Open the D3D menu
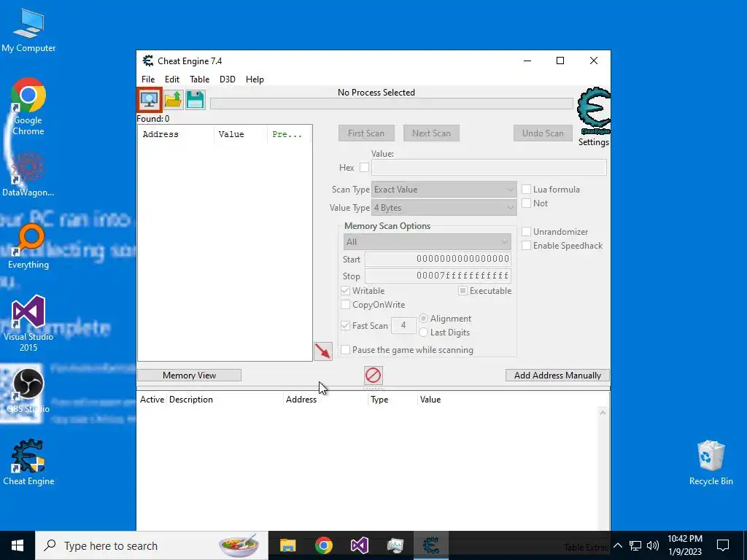The width and height of the screenshot is (747, 560). pos(228,79)
